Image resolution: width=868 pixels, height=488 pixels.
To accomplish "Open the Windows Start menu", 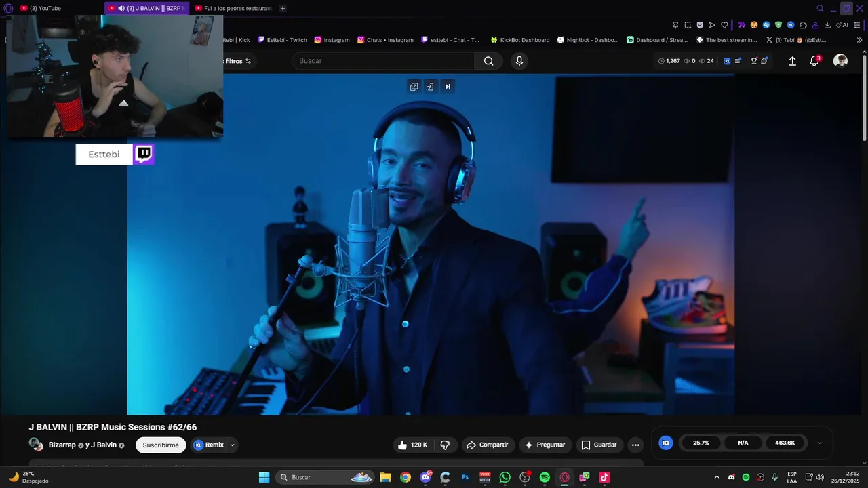I will click(x=264, y=477).
